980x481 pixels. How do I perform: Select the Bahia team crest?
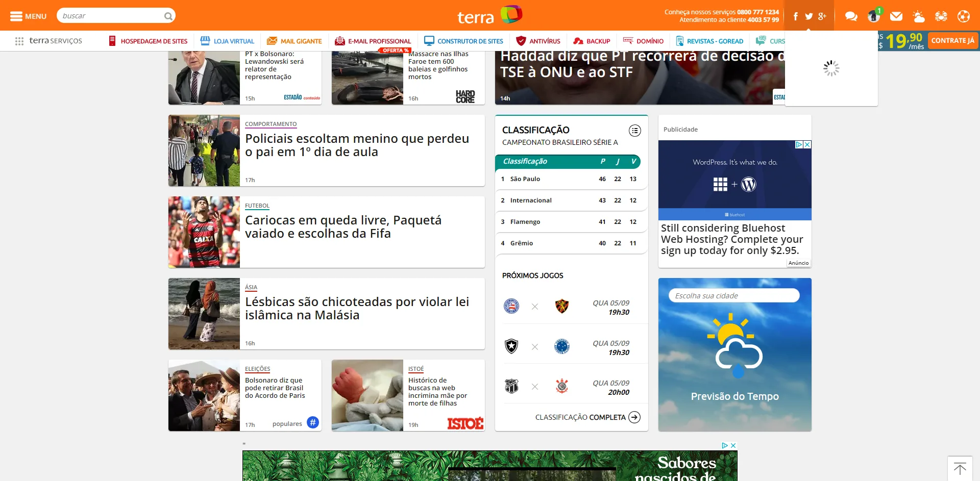511,306
